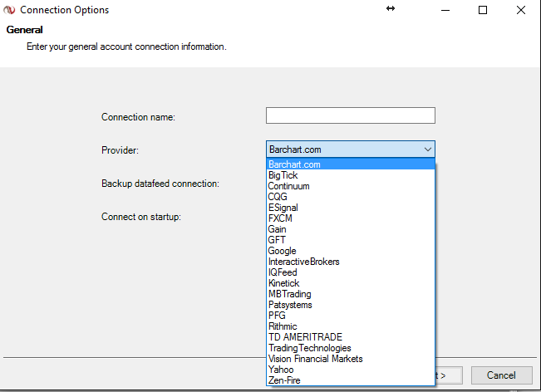Image resolution: width=541 pixels, height=392 pixels.
Task: Select FXCM in the list
Action: click(x=351, y=218)
